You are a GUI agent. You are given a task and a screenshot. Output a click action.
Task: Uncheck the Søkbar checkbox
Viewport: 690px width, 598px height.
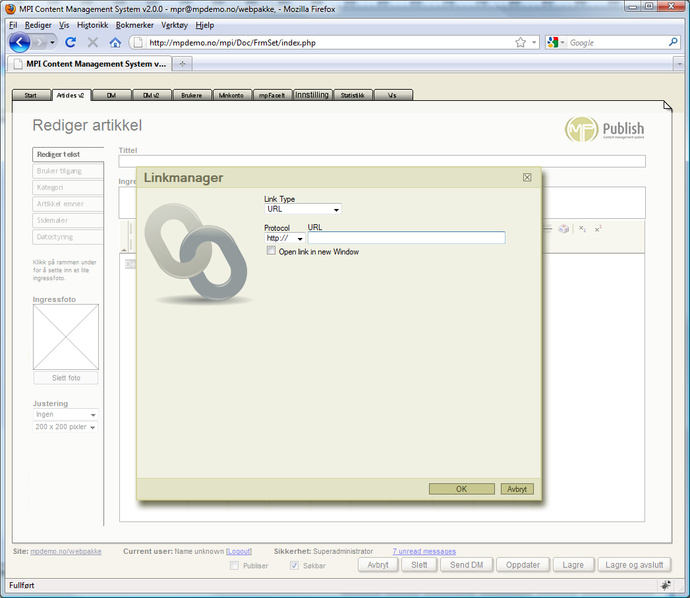(x=294, y=565)
